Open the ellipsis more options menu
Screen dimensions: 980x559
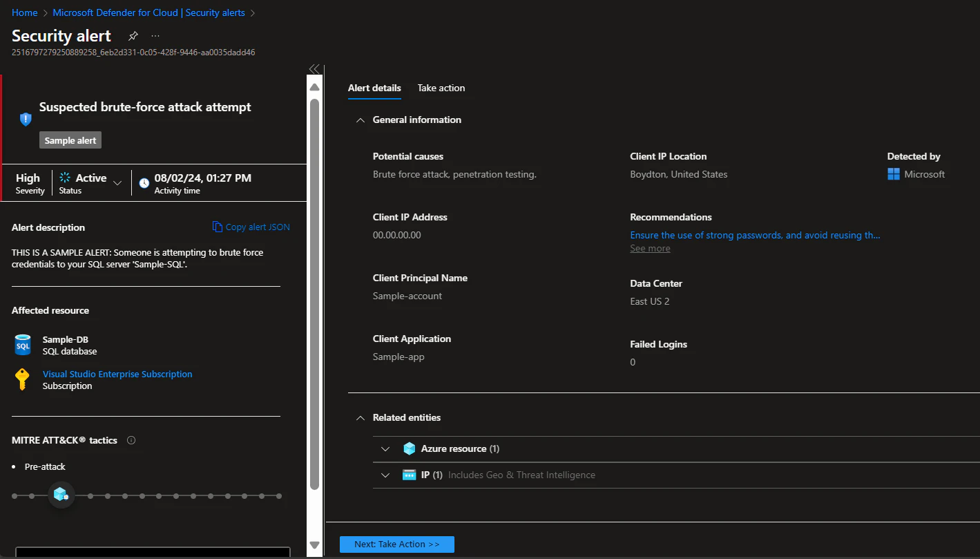[155, 36]
